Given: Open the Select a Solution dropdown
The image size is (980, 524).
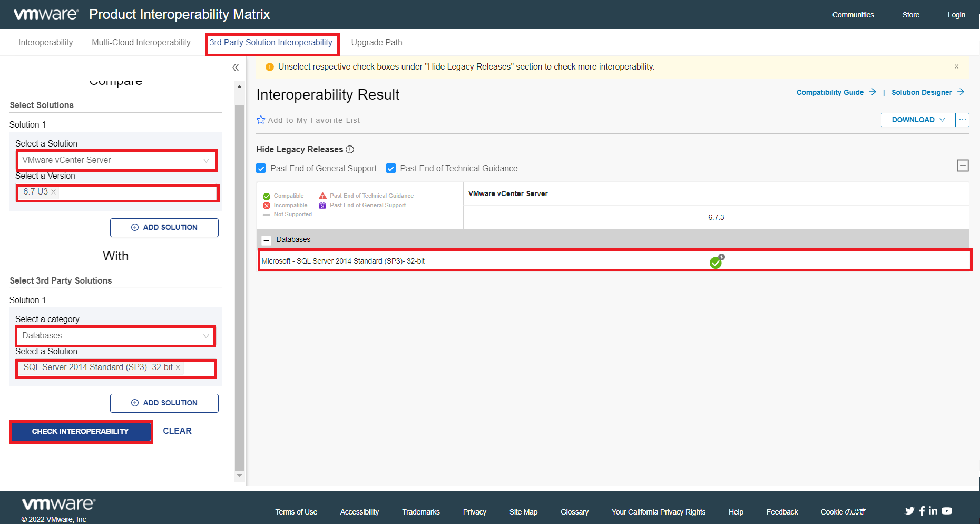Looking at the screenshot, I should [x=116, y=160].
